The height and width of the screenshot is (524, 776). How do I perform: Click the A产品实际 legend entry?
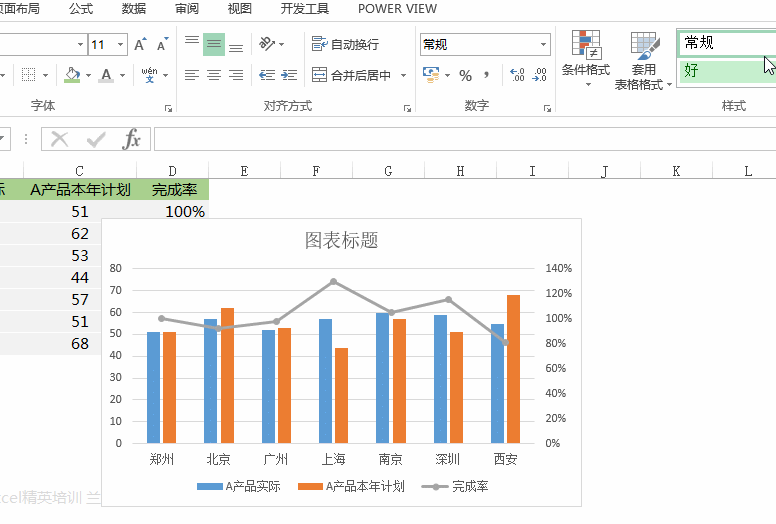tap(239, 487)
